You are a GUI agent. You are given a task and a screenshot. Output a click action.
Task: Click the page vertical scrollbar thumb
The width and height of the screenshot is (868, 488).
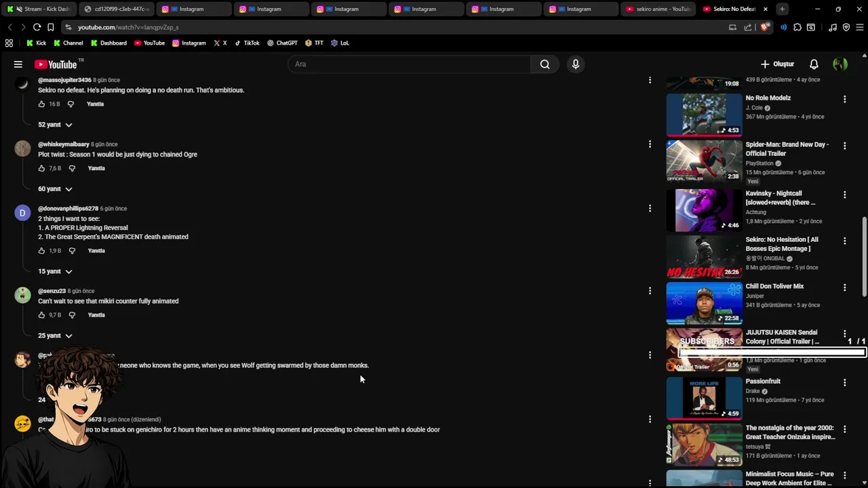tap(864, 256)
